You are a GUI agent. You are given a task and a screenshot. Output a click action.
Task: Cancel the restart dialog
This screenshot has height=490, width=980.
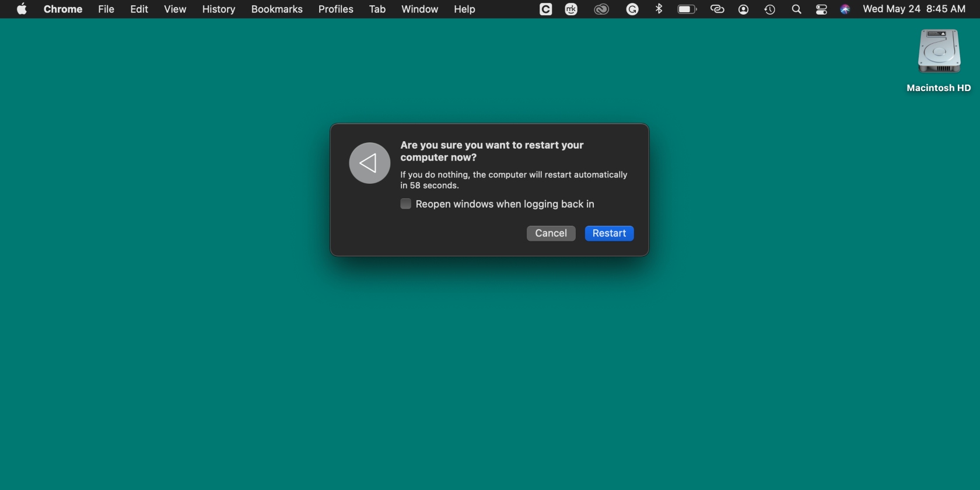551,233
